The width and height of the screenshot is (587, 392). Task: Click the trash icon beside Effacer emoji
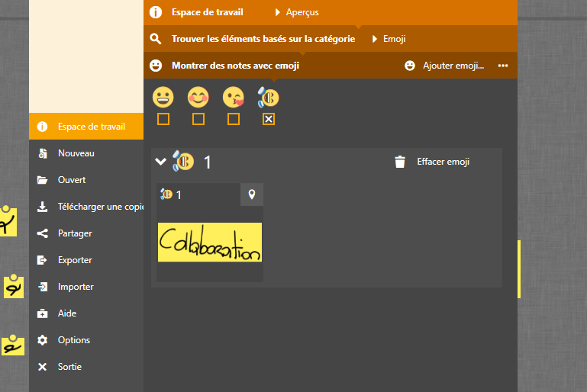point(400,162)
